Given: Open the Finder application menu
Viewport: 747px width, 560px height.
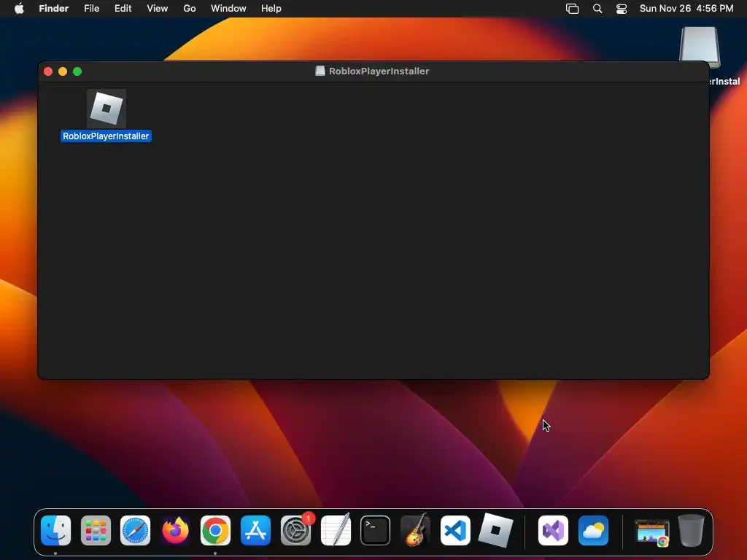Looking at the screenshot, I should tap(54, 9).
